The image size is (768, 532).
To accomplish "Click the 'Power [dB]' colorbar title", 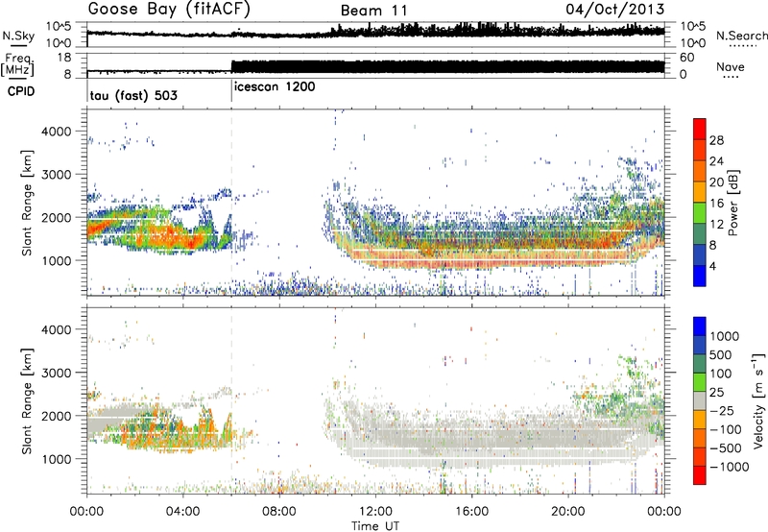I will [732, 203].
